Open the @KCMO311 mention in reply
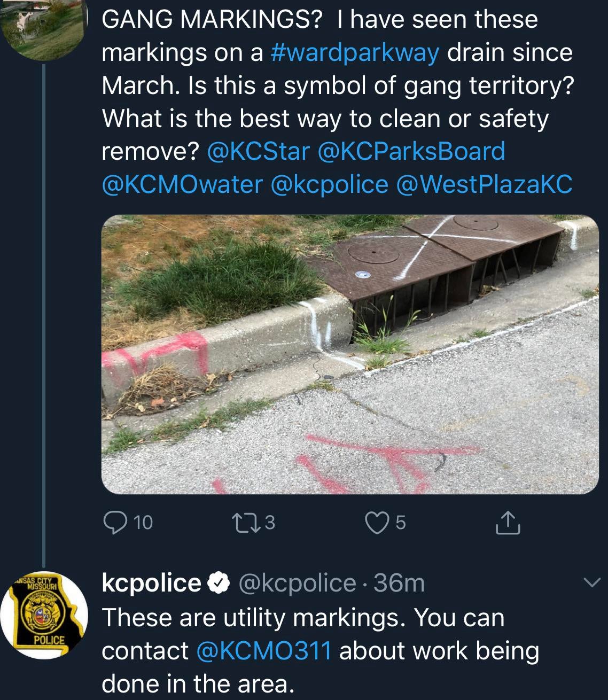 [264, 651]
